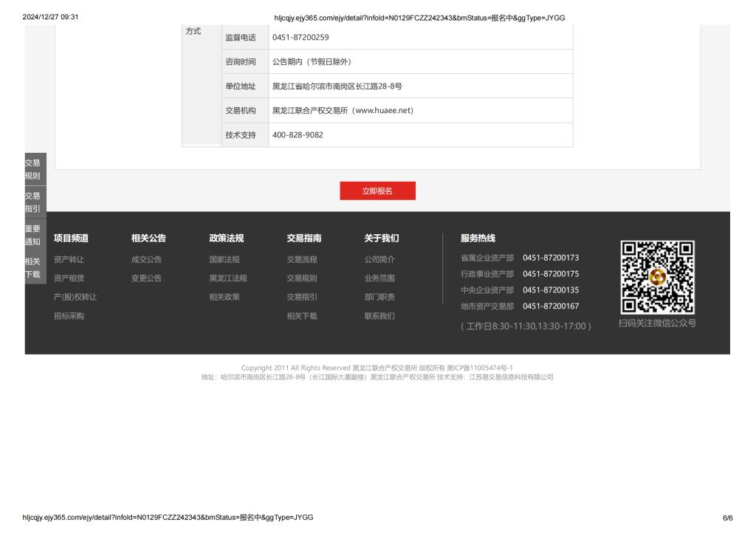This screenshot has width=756, height=534.
Task: Click the red 立即报名 button
Action: coord(377,191)
